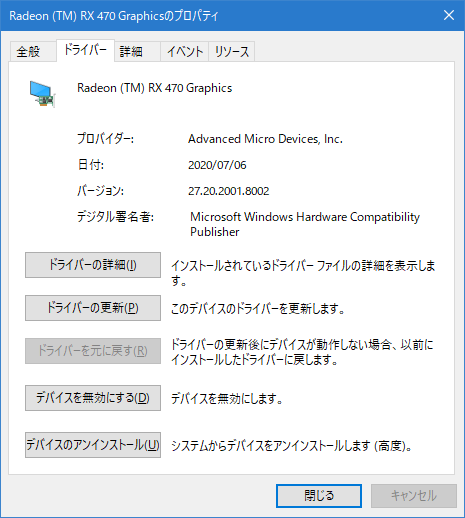Click the 閉じる button

click(x=319, y=496)
